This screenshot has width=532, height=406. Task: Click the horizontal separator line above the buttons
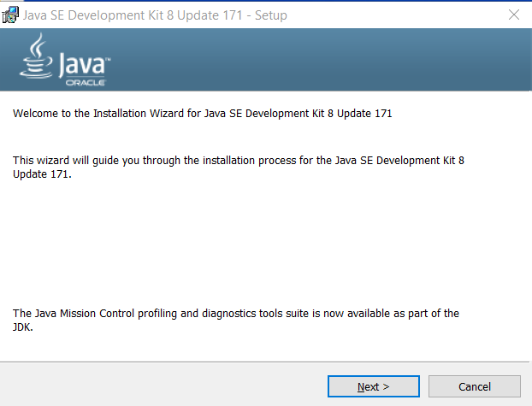tap(264, 362)
